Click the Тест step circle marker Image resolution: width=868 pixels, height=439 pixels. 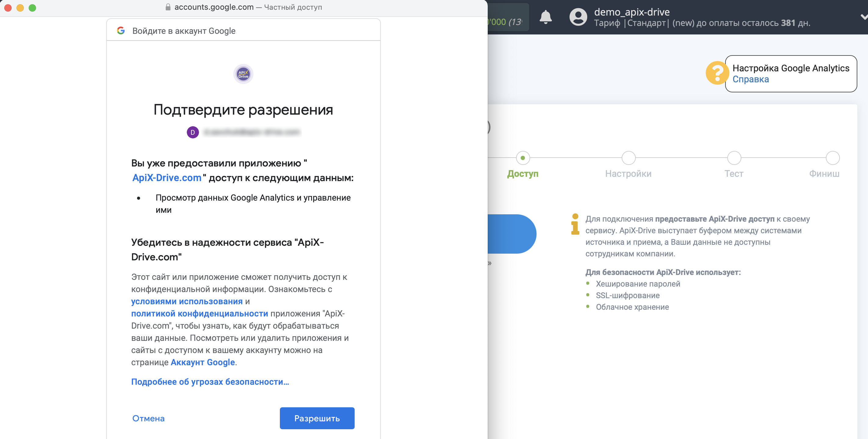coord(734,158)
